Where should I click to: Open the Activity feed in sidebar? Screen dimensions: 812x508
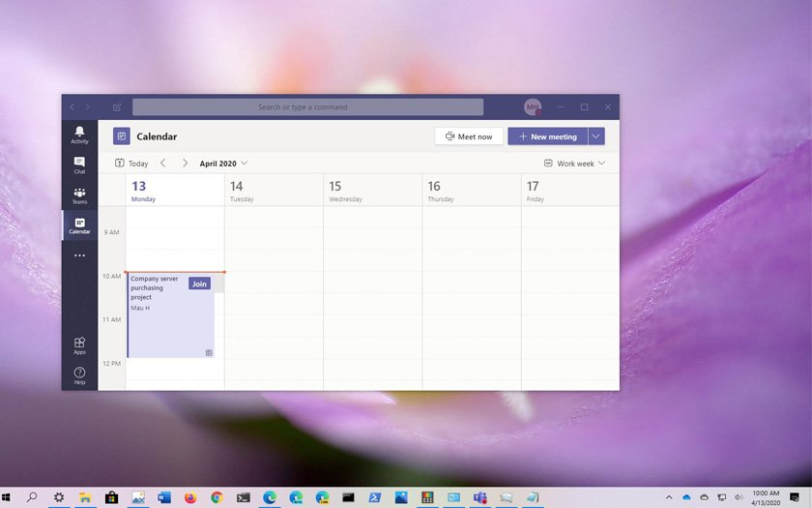[79, 134]
